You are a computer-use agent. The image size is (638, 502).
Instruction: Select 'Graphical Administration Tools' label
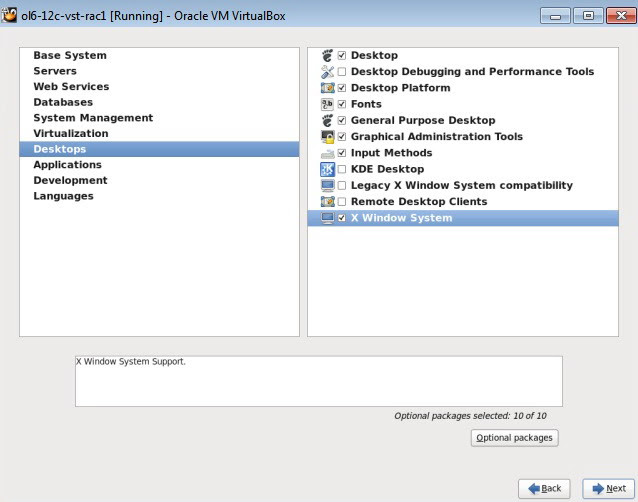click(x=437, y=137)
